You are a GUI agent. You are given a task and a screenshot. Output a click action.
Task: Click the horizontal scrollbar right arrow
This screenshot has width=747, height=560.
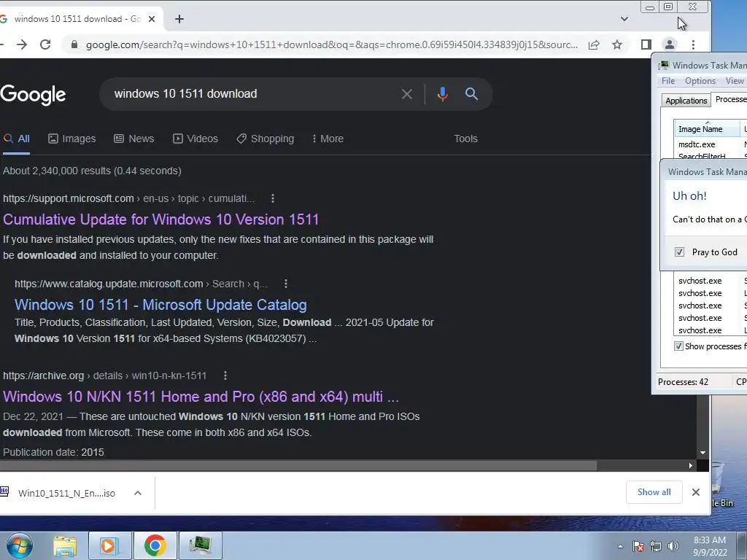pos(690,466)
